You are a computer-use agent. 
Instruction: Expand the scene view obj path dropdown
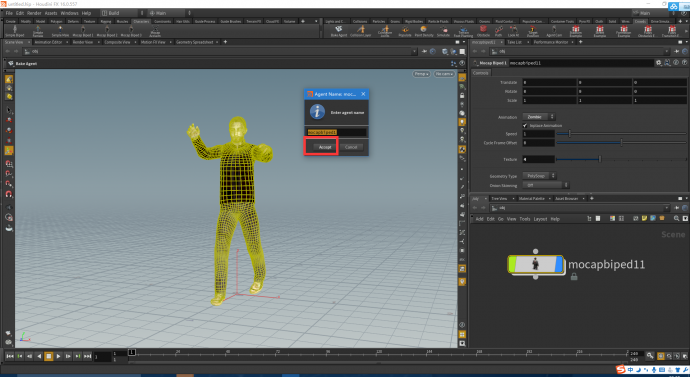(414, 51)
